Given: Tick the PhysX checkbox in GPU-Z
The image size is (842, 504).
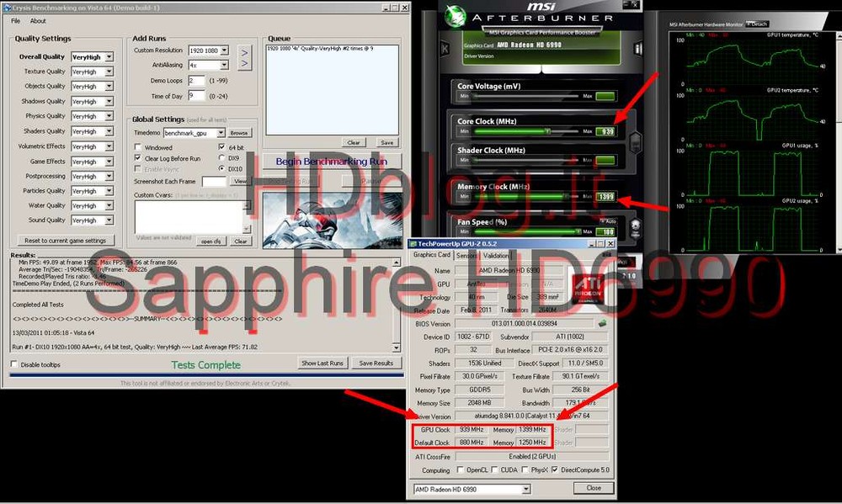Looking at the screenshot, I should pyautogui.click(x=525, y=470).
